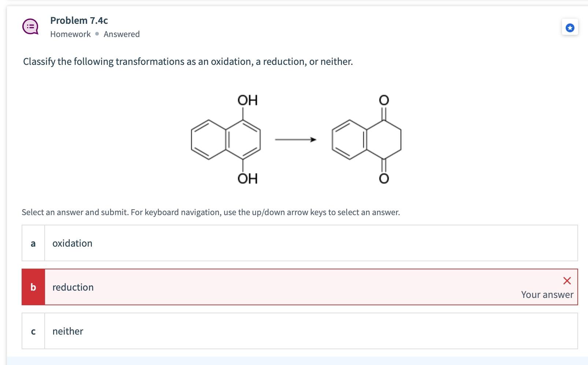Image resolution: width=588 pixels, height=365 pixels.
Task: Click the blue bookmark star icon
Action: pyautogui.click(x=570, y=27)
